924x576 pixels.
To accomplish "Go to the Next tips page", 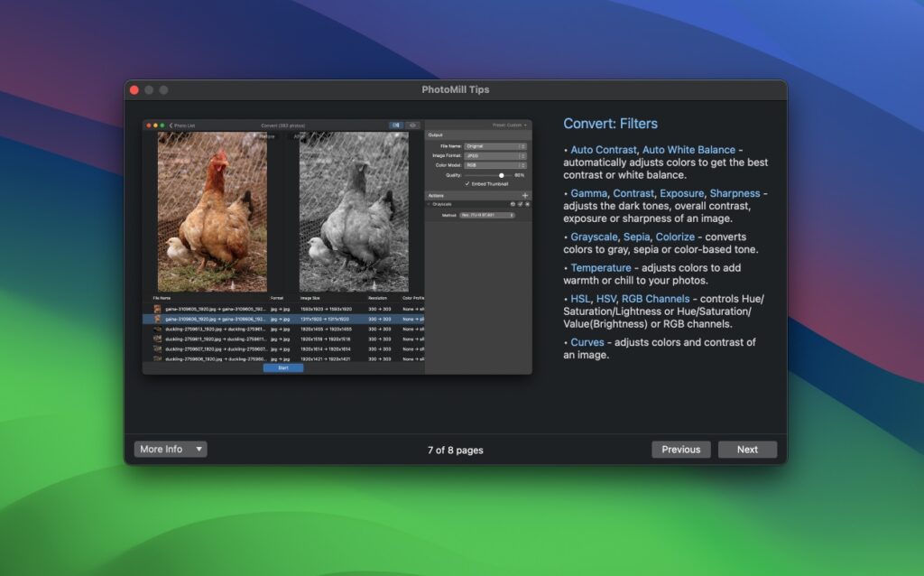I will coord(747,449).
